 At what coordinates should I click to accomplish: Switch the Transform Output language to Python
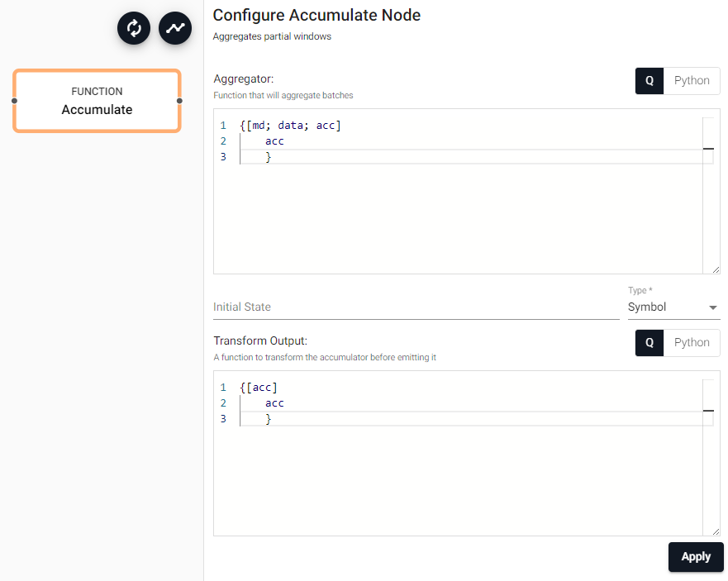pyautogui.click(x=692, y=343)
